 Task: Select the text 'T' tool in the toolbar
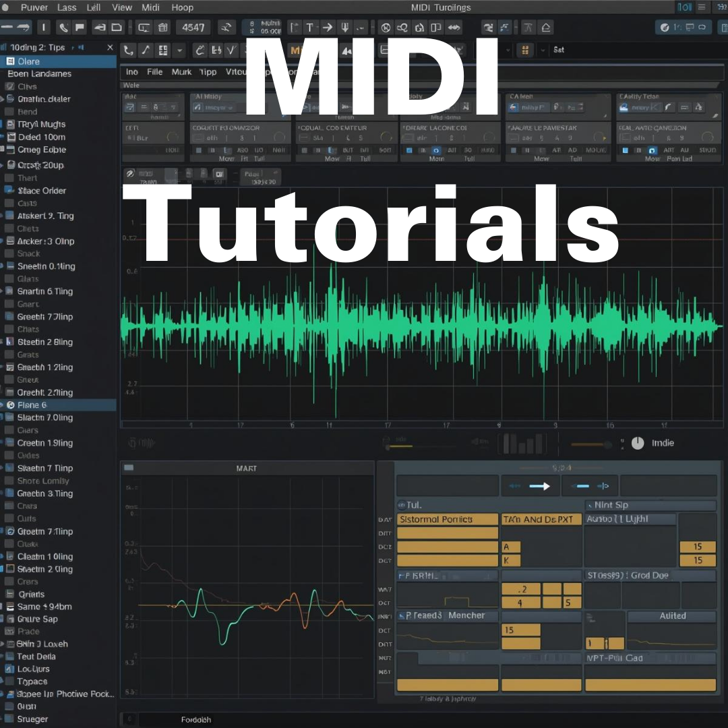(x=309, y=28)
